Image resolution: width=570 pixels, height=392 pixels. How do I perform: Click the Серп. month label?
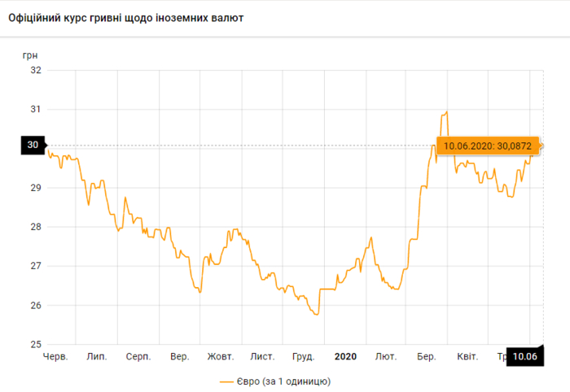coord(138,356)
